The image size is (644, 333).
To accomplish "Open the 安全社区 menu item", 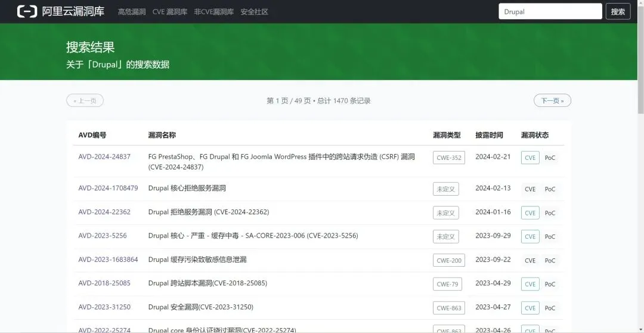I will [254, 12].
